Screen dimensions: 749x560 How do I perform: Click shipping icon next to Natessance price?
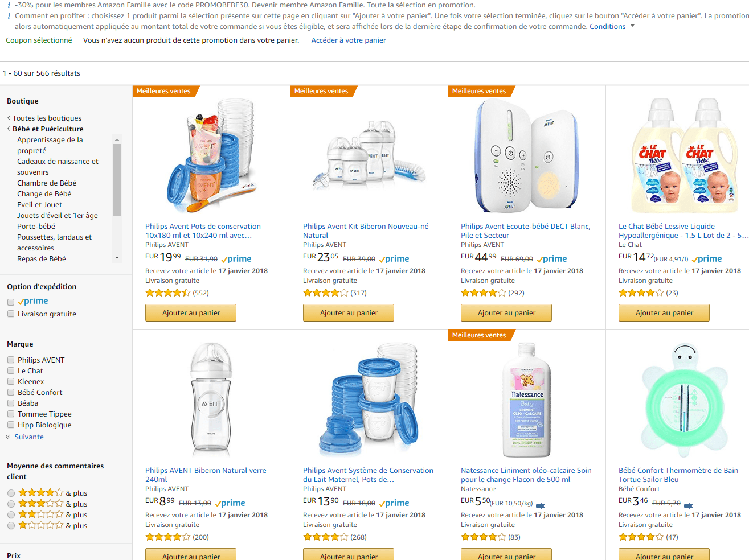pos(541,505)
